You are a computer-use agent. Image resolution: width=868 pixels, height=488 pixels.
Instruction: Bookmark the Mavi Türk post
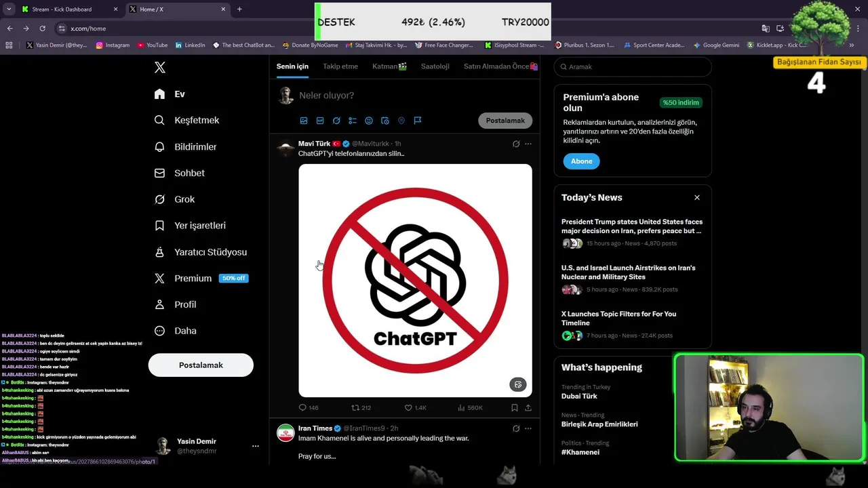click(x=515, y=407)
